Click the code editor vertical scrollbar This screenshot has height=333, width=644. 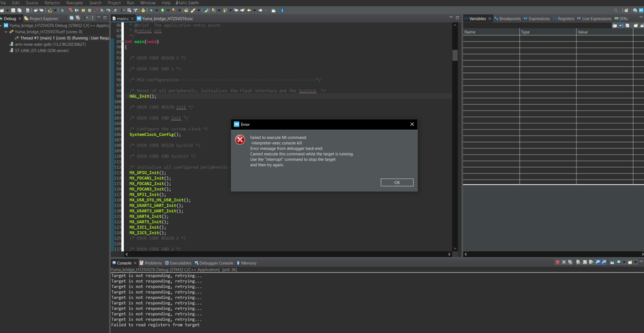pyautogui.click(x=455, y=56)
